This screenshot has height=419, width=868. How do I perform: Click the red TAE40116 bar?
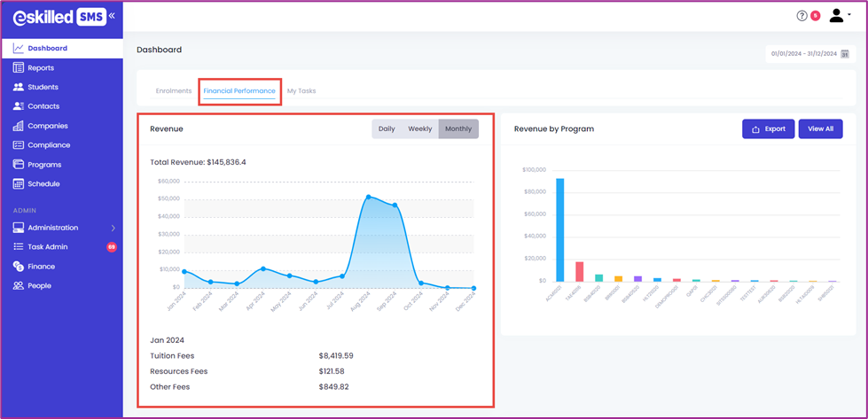[580, 271]
